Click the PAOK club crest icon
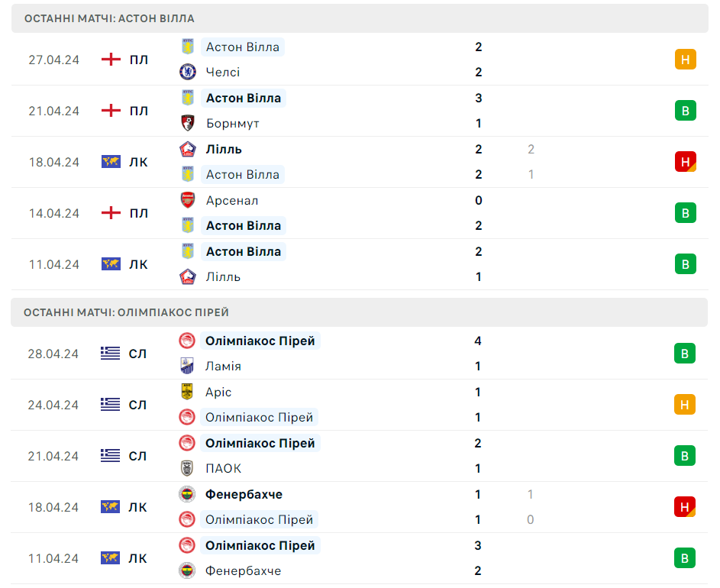720x588 pixels. click(x=187, y=468)
